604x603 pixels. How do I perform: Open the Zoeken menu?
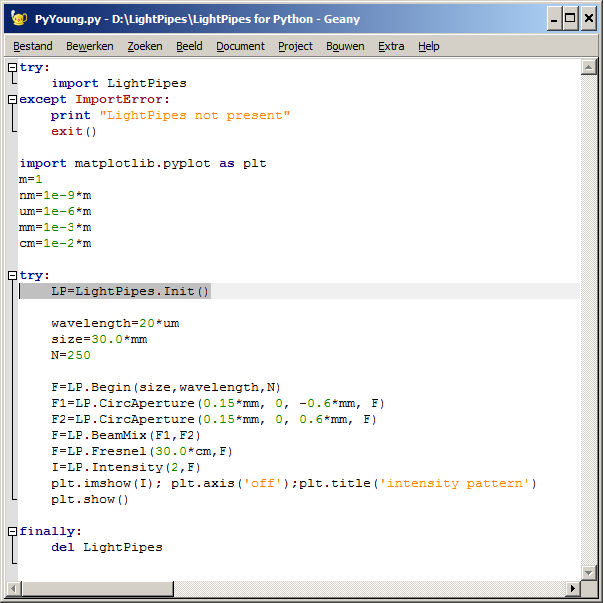tap(145, 46)
